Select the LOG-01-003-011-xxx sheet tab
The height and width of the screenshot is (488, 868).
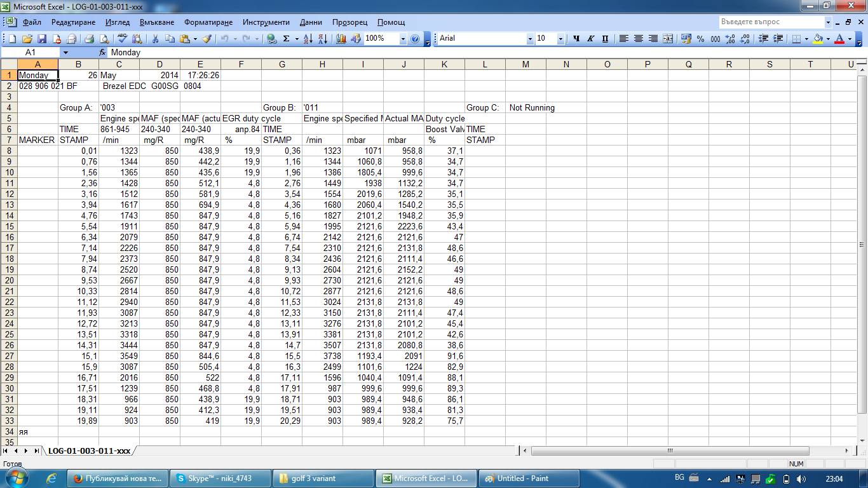pyautogui.click(x=89, y=451)
